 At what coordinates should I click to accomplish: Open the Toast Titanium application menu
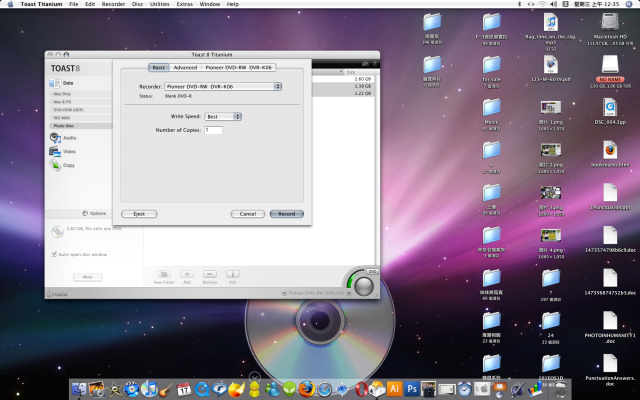point(41,4)
